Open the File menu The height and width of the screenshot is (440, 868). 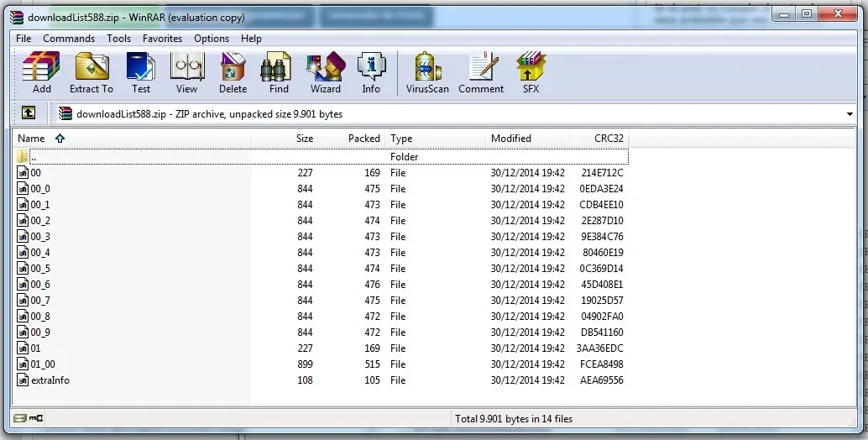coord(24,38)
